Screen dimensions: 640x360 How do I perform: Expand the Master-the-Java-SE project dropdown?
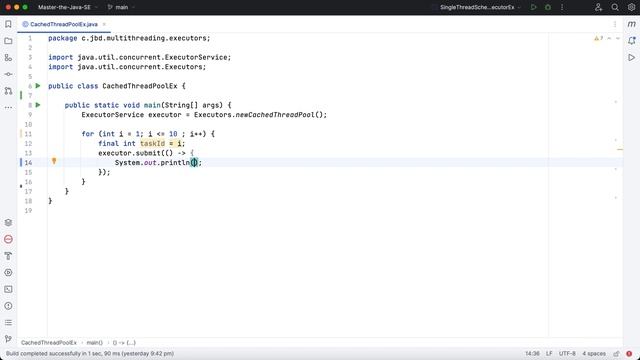pyautogui.click(x=68, y=7)
